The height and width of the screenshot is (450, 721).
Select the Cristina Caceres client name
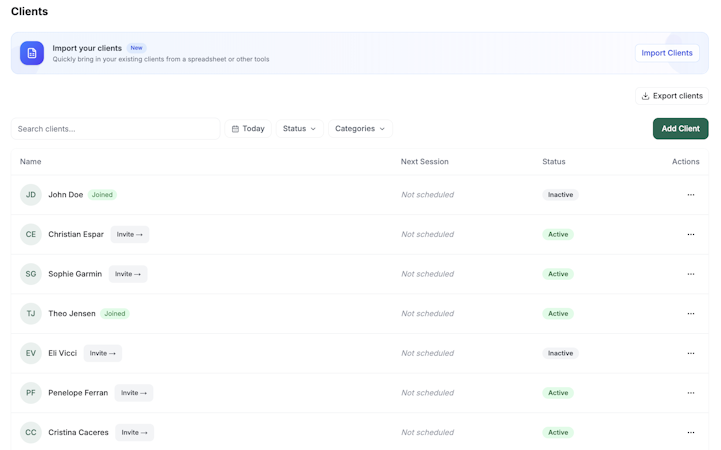coord(78,433)
